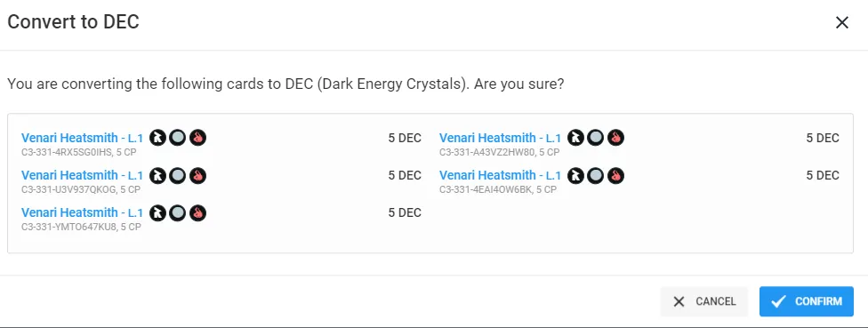Click the gray rarity circle for card 4RX5SG0IHS
868x328 pixels.
177,138
